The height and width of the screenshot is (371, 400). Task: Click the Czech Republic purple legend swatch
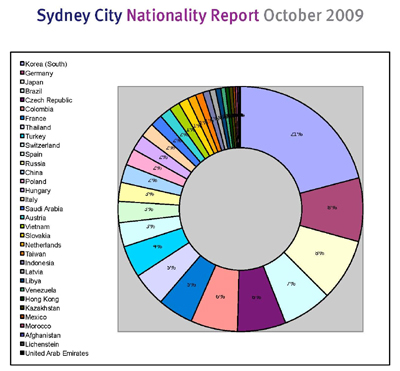pyautogui.click(x=22, y=100)
